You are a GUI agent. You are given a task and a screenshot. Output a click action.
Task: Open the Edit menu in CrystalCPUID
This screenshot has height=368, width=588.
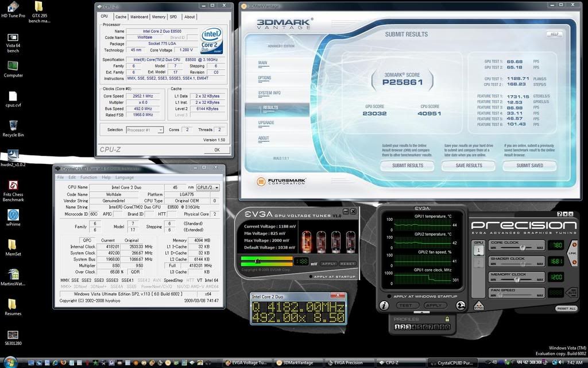click(72, 177)
